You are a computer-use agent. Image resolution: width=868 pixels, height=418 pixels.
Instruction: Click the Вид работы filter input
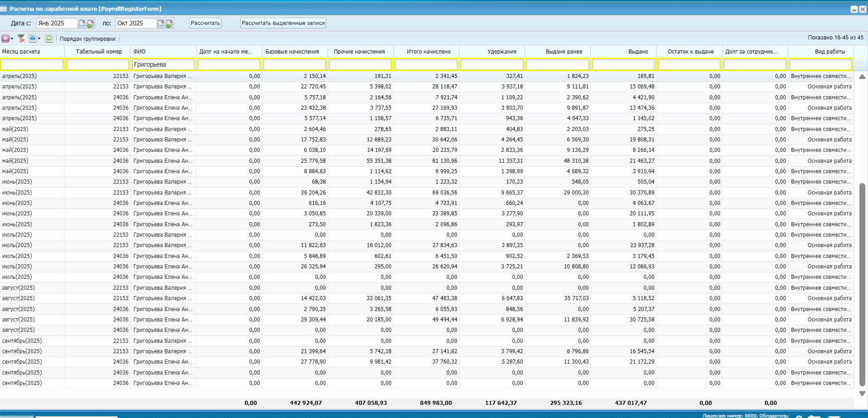(x=820, y=65)
